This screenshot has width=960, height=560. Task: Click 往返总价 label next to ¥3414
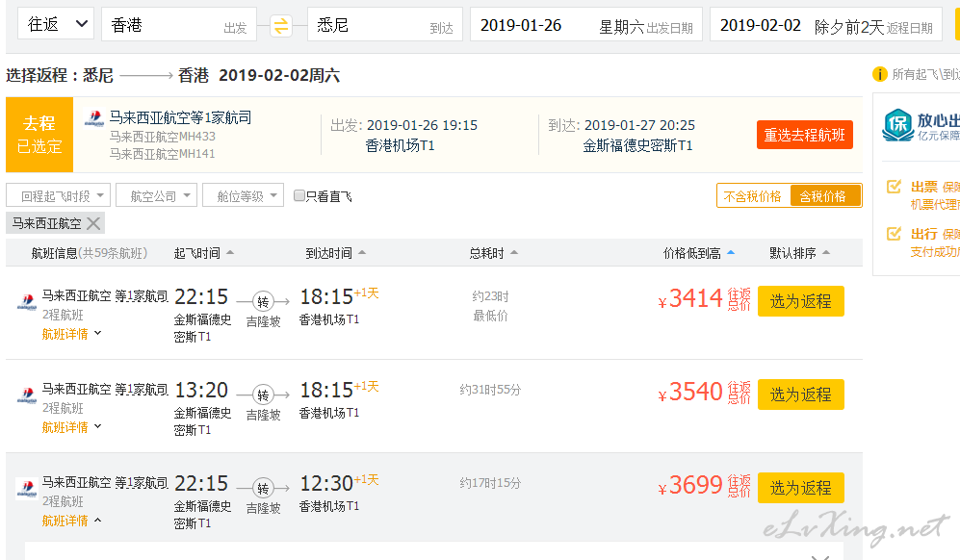[739, 299]
